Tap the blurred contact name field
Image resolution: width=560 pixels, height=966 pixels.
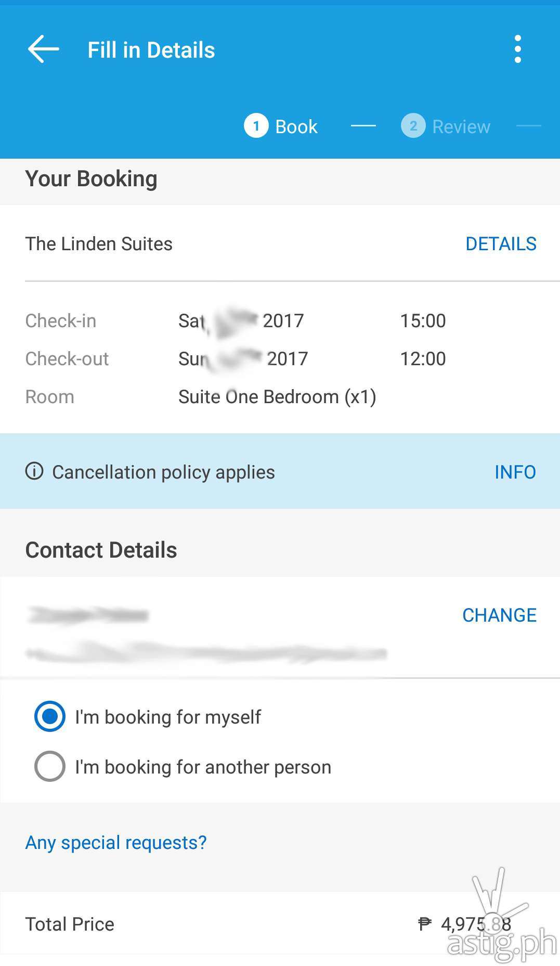point(88,615)
